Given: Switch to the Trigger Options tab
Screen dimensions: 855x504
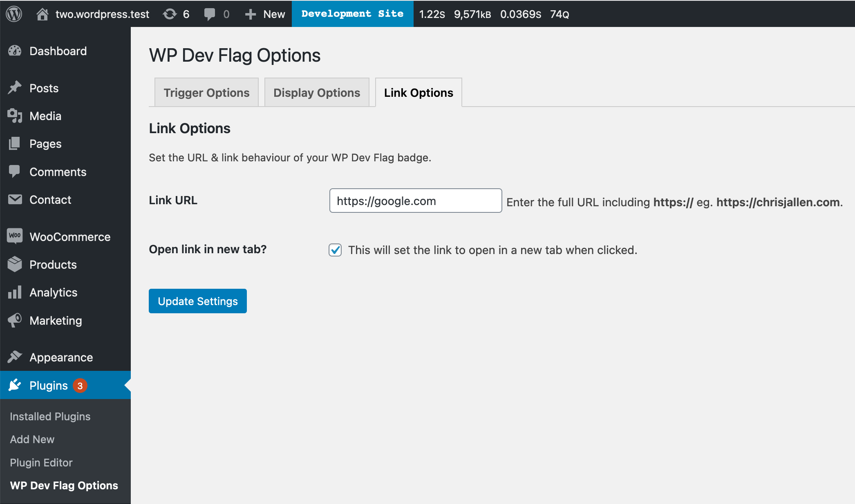Looking at the screenshot, I should tap(206, 93).
